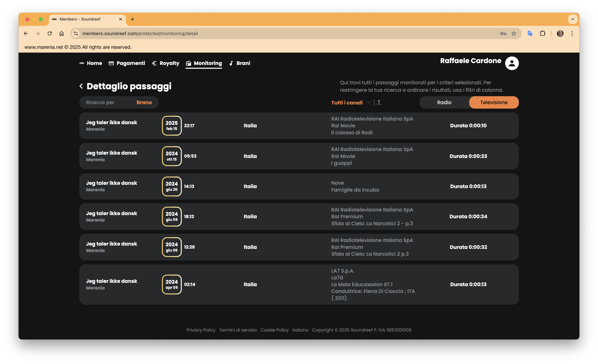The width and height of the screenshot is (598, 364).
Task: Click the address bar URL
Action: [140, 33]
